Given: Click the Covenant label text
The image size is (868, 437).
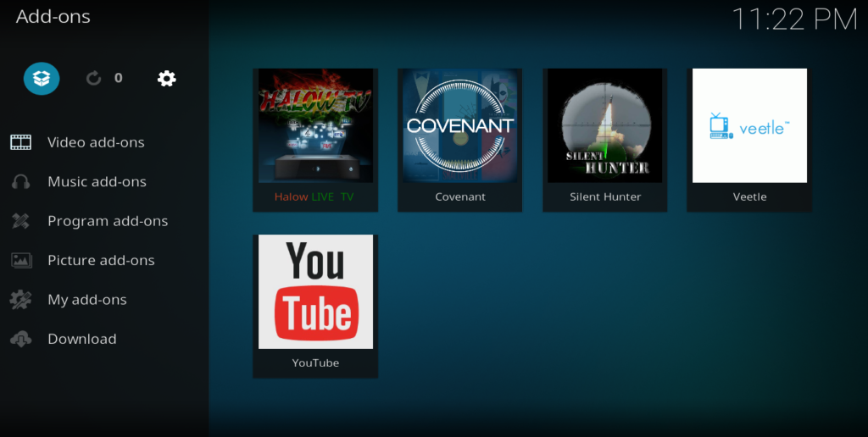Looking at the screenshot, I should 460,197.
